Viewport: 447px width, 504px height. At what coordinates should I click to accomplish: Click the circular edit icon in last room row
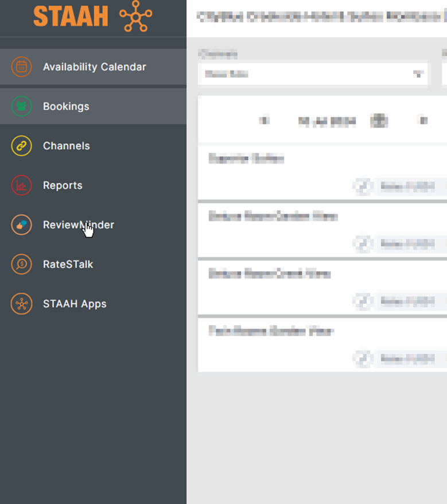(362, 359)
